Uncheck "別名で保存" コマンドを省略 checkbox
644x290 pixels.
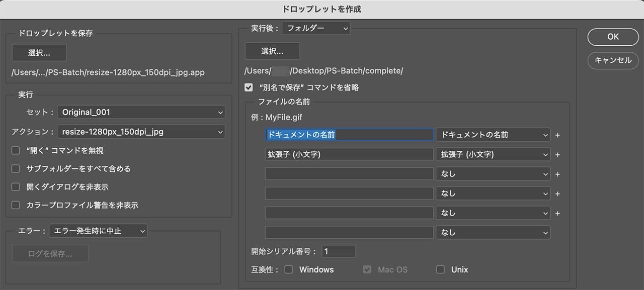click(x=249, y=87)
